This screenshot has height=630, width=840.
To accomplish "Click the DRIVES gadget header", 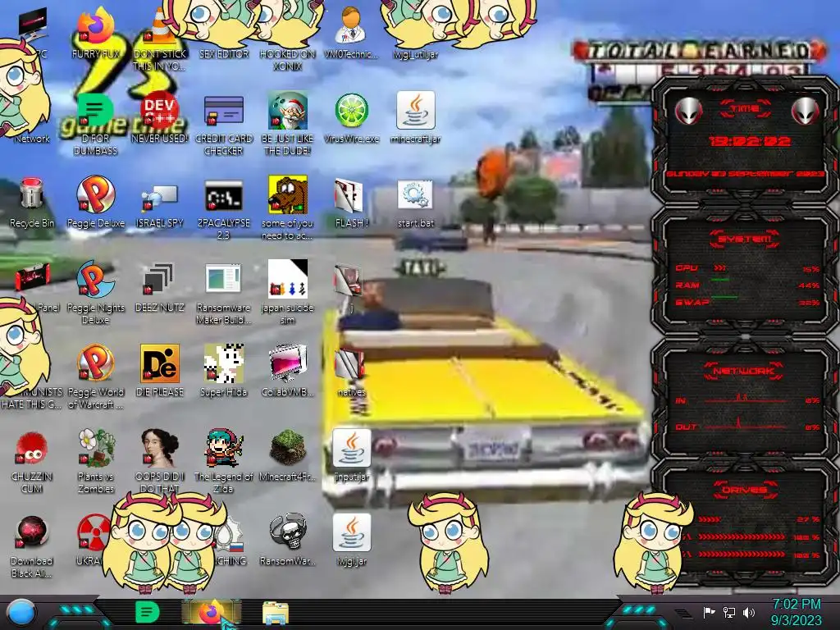I will [744, 490].
